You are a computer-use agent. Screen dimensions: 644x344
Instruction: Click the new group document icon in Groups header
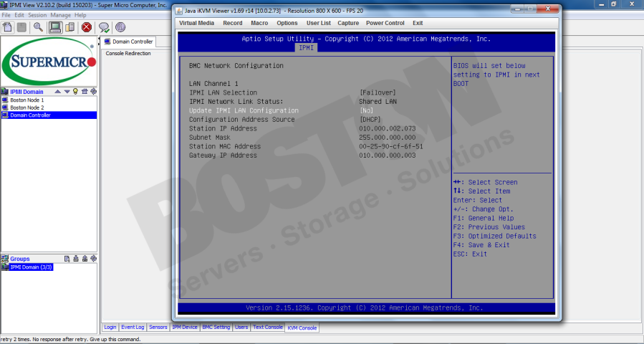67,259
